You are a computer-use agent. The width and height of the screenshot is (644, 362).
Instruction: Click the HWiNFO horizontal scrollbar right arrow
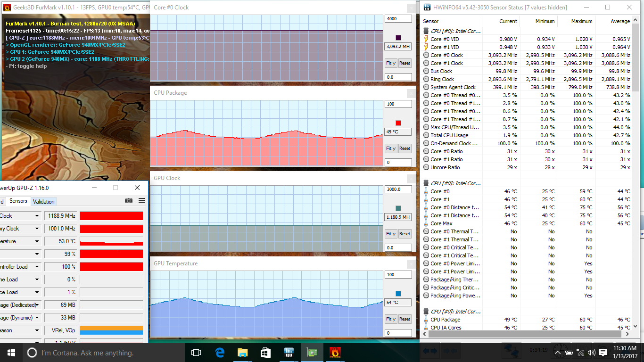click(628, 334)
